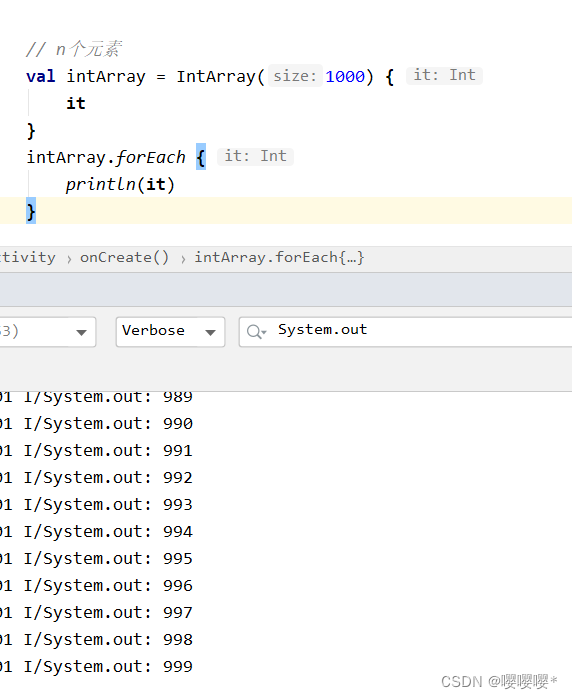Click the println(it) statement

click(120, 185)
